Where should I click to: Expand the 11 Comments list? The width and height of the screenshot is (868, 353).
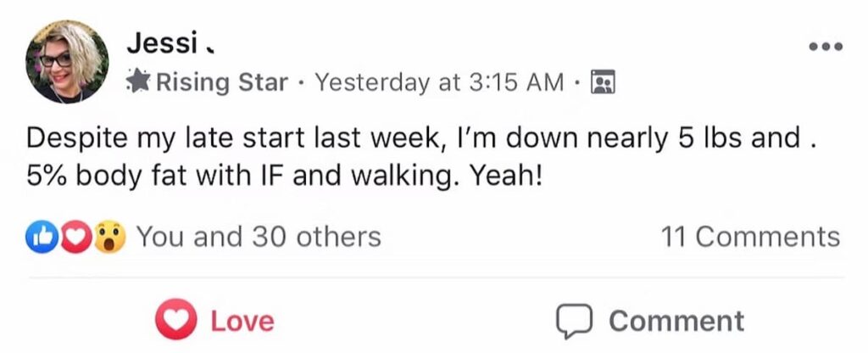coord(749,237)
